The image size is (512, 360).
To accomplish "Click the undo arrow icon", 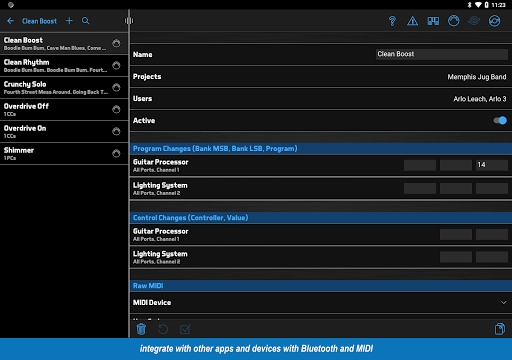I will (x=163, y=329).
